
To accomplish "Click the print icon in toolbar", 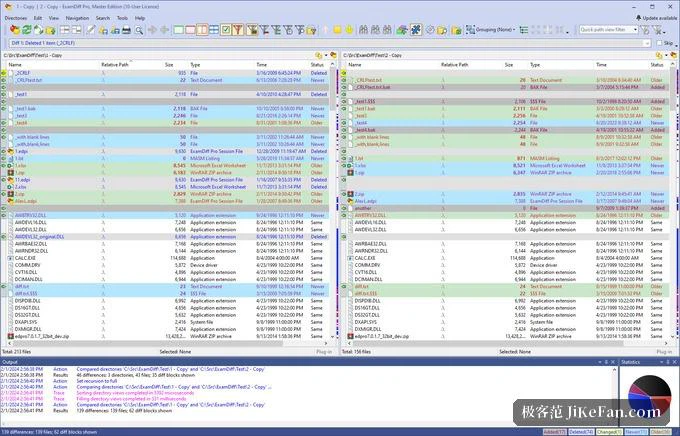I will tap(126, 30).
